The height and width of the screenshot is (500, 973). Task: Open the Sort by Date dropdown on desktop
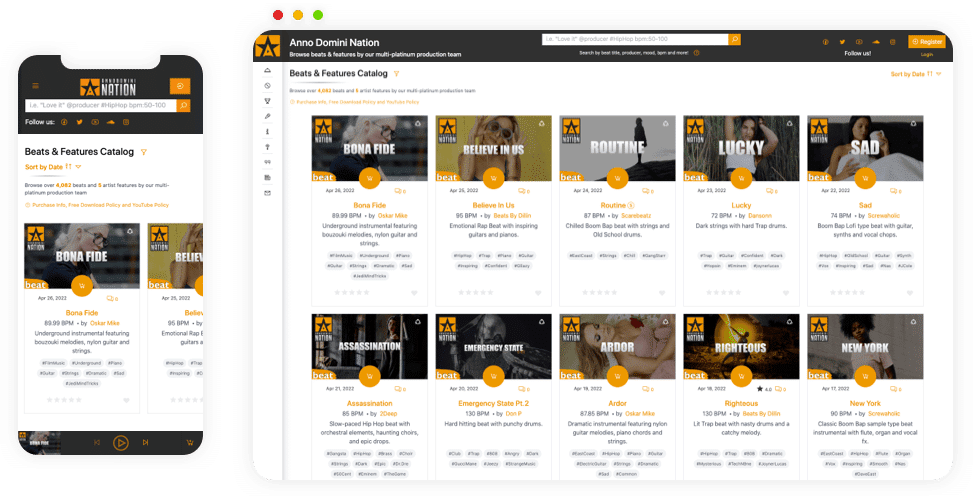[x=916, y=74]
